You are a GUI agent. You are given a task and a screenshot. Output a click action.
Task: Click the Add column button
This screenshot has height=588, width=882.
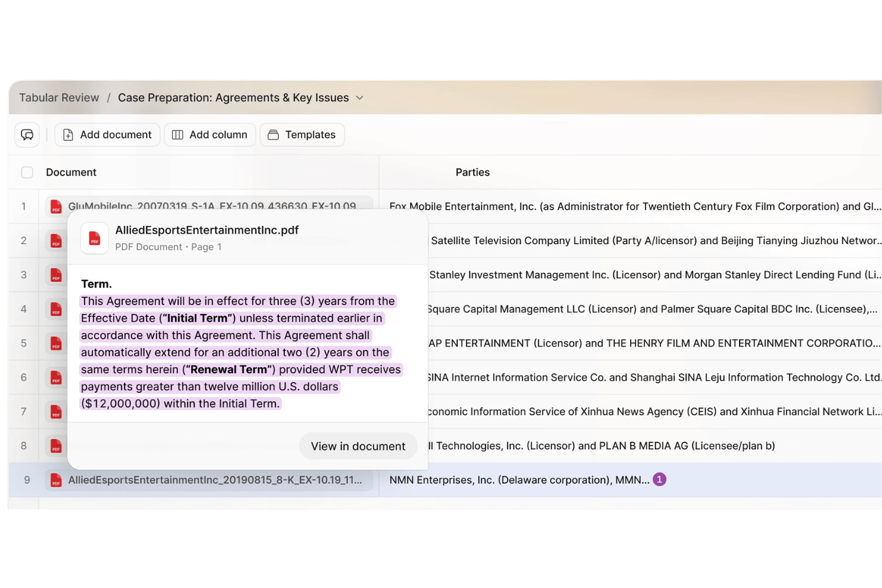tap(210, 135)
